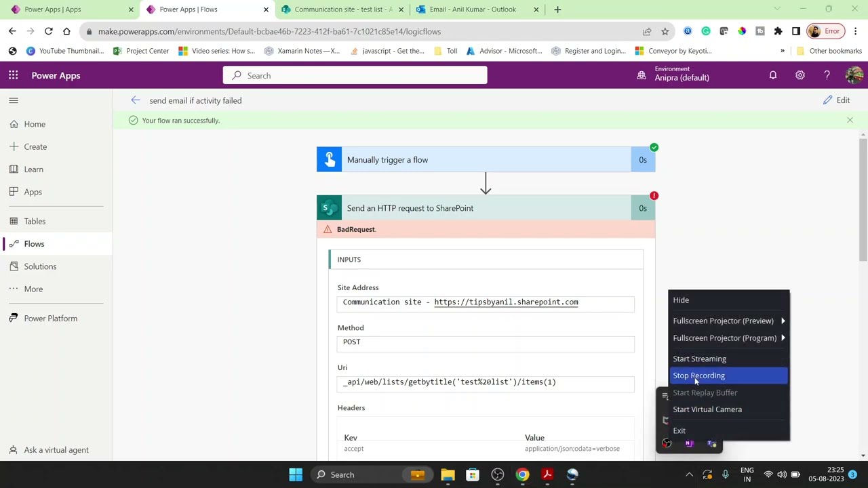Collapse the Send an HTTP request step

(486, 208)
